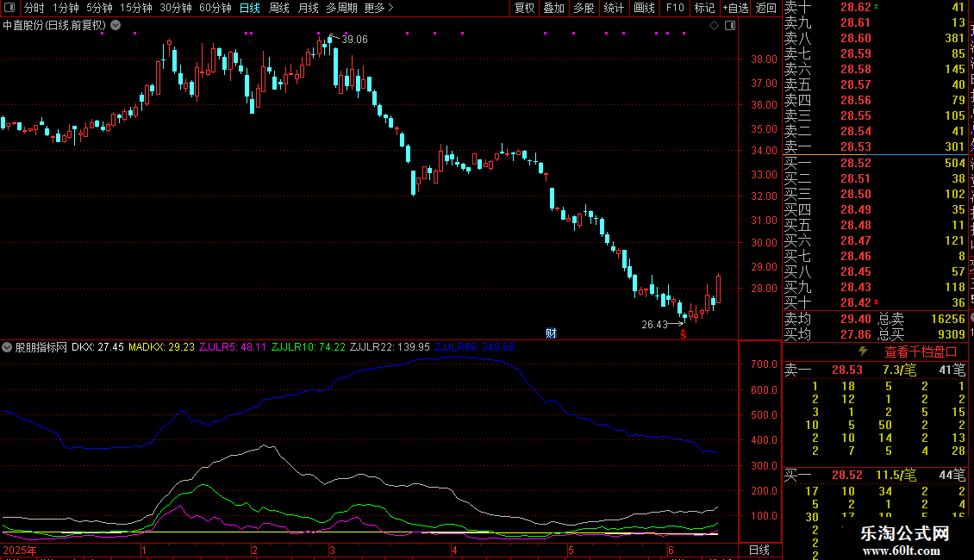Click the 26.43 low price label
974x560 pixels.
[655, 324]
